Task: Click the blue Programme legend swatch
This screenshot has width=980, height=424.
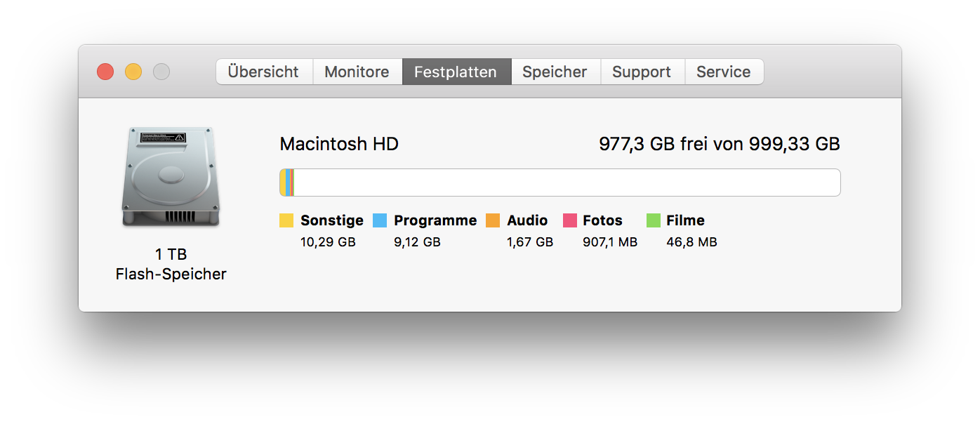Action: 380,220
